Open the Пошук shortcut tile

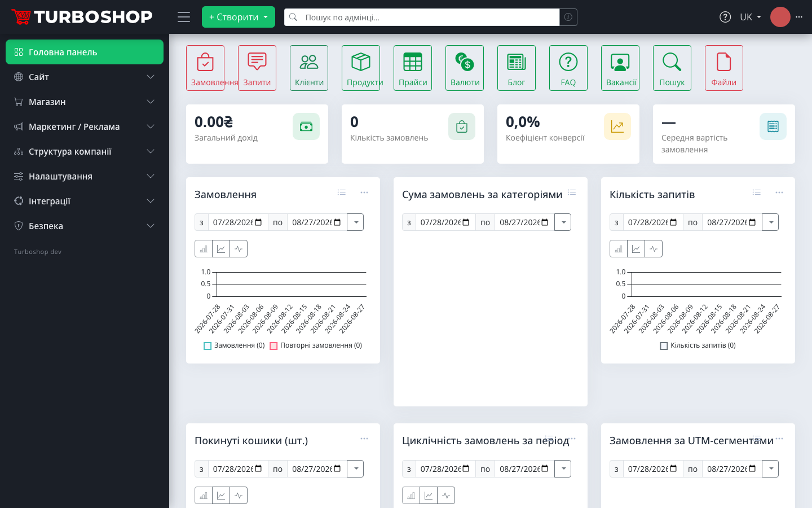click(x=672, y=68)
